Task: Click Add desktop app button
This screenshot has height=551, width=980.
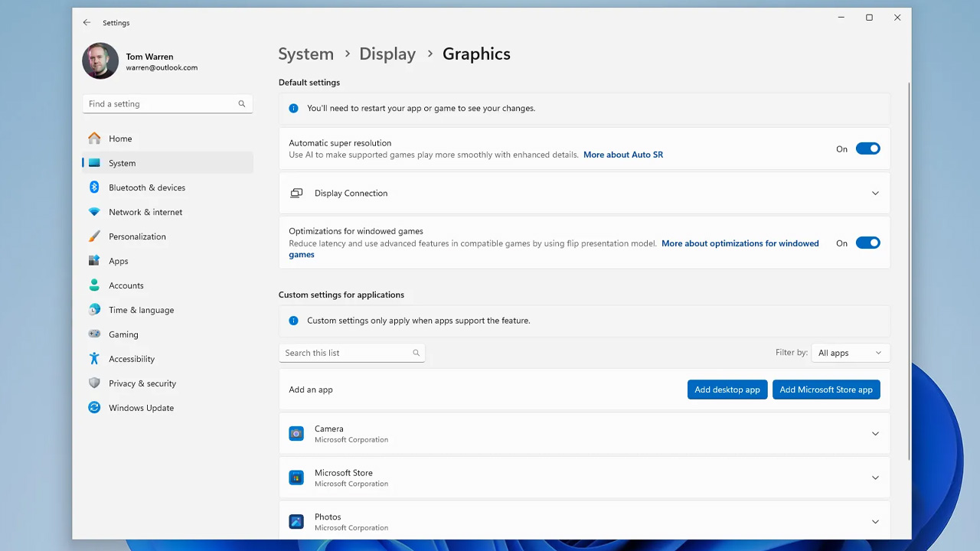Action: click(727, 390)
